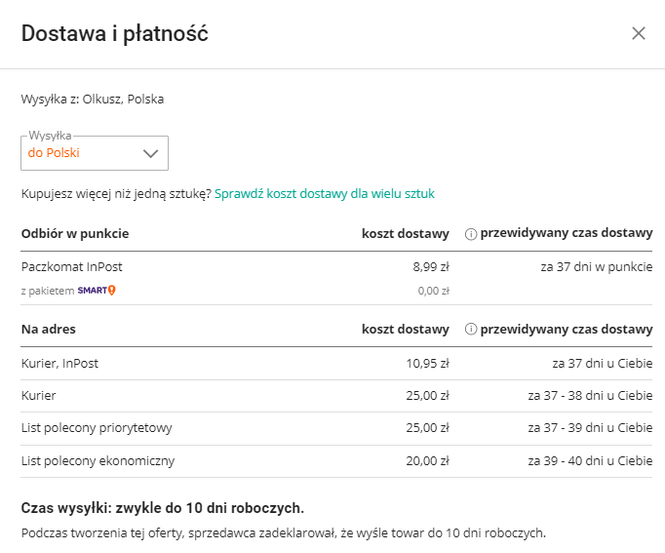Click Czas wysyłki heading text
This screenshot has height=553, width=665.
162,508
